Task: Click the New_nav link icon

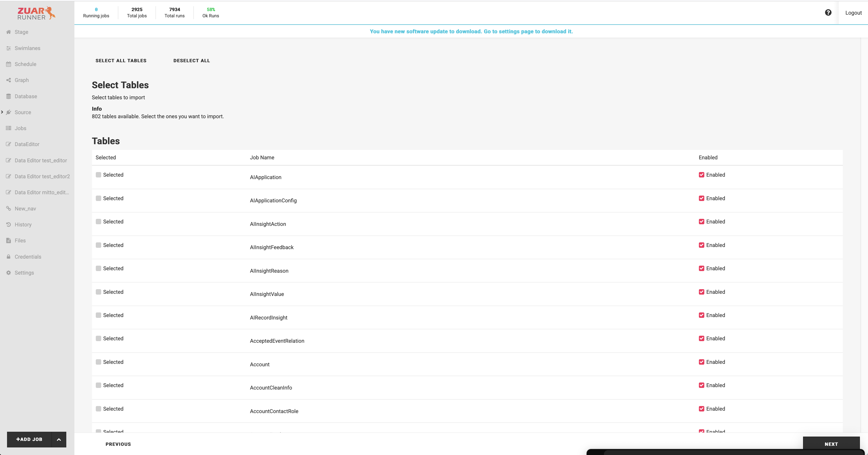Action: coord(8,209)
